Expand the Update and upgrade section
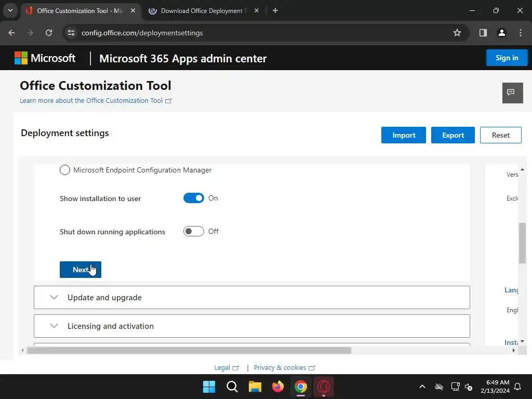The image size is (532, 399). coord(252,297)
